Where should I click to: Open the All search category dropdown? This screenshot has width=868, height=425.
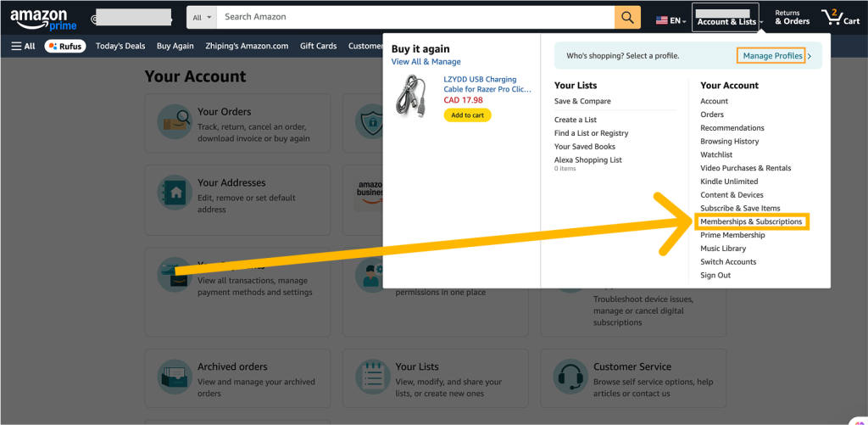202,17
